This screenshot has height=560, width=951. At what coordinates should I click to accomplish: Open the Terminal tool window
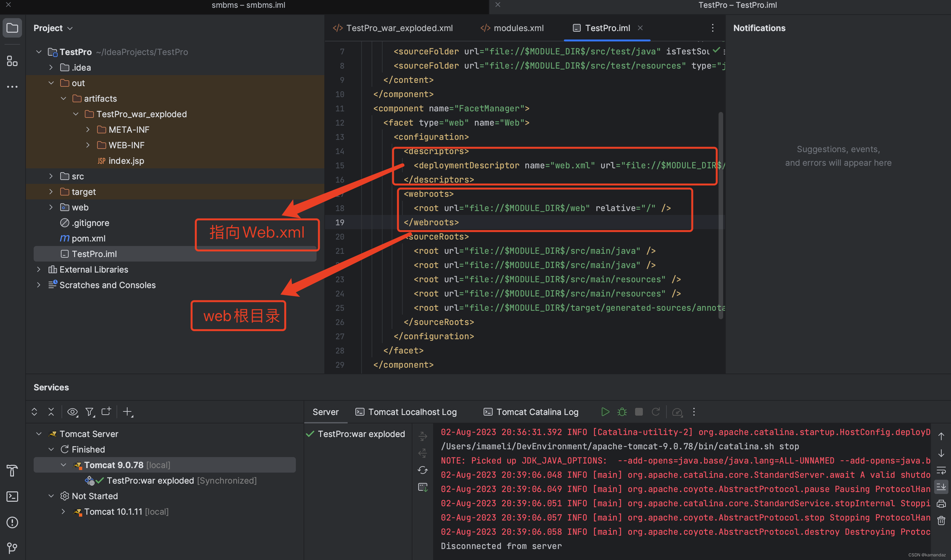(12, 496)
